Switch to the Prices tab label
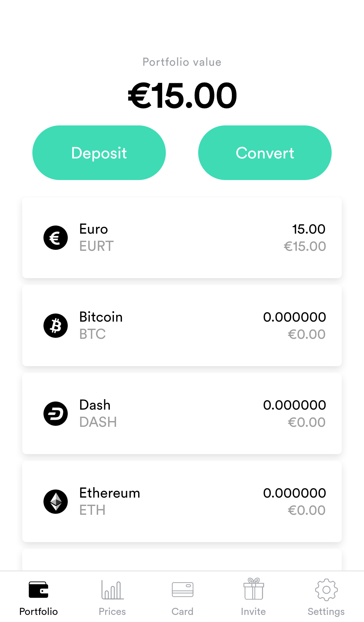 112,612
